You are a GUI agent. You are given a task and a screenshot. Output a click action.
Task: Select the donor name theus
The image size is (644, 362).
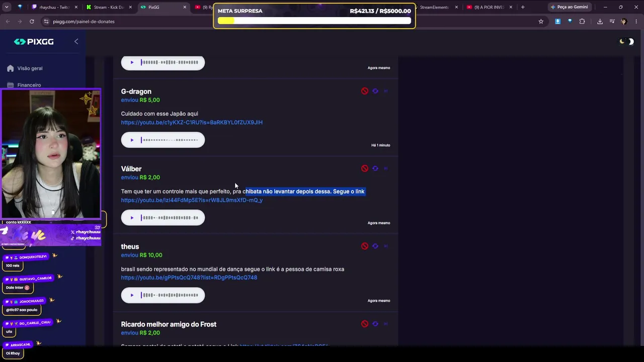pos(130,246)
